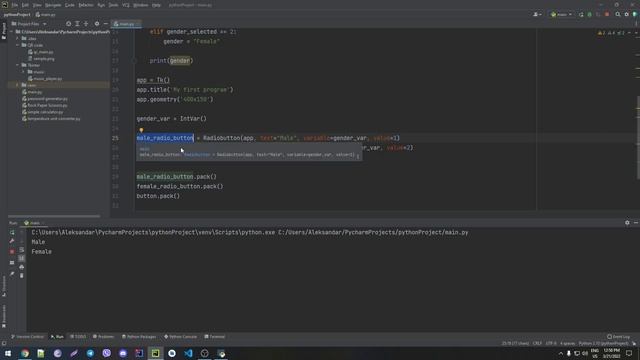Click the Structure vertical sidebar tab

point(4,287)
